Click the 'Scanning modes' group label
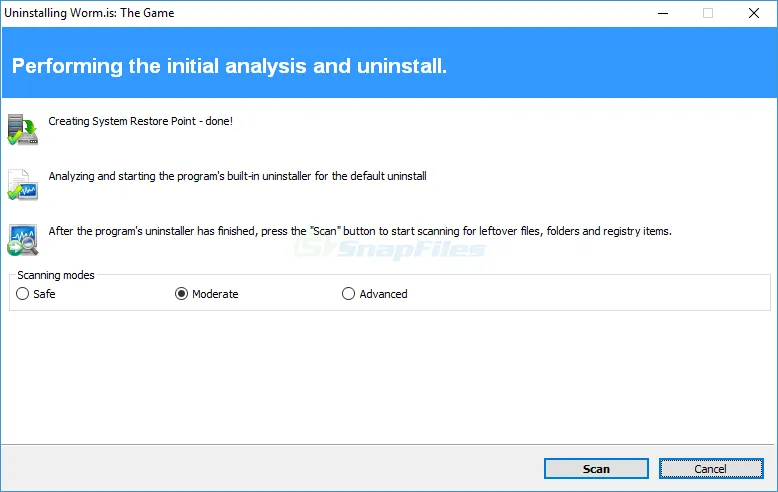Image resolution: width=778 pixels, height=492 pixels. pos(56,275)
